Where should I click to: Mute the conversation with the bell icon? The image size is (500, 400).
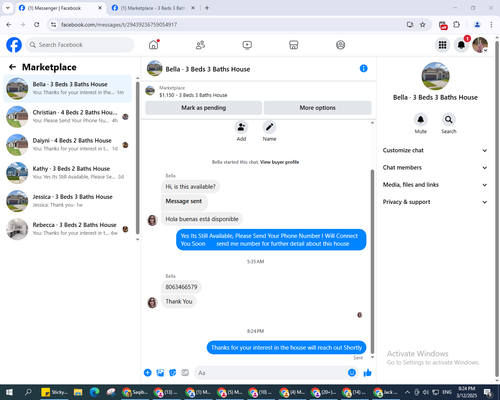click(x=421, y=119)
